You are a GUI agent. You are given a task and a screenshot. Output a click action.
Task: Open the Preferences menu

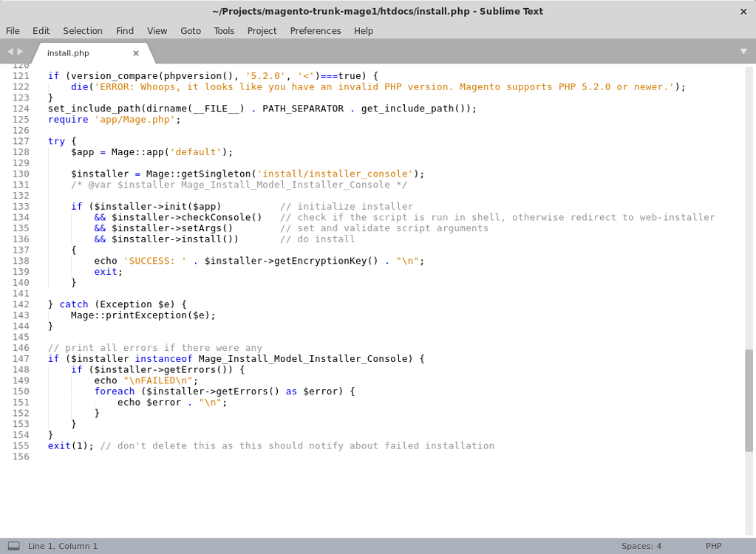click(316, 31)
